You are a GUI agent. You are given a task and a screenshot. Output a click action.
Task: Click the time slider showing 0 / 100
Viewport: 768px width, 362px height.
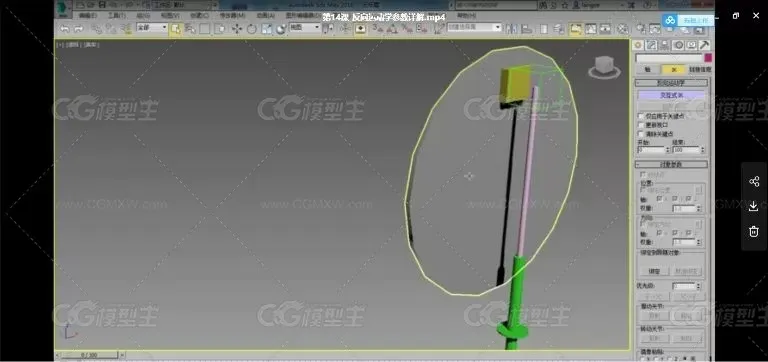click(x=89, y=355)
